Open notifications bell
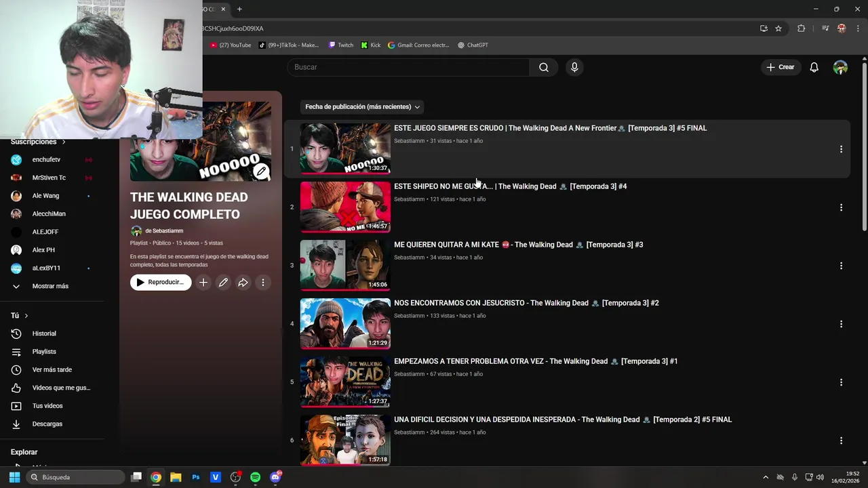Image resolution: width=868 pixels, height=488 pixels. point(814,67)
